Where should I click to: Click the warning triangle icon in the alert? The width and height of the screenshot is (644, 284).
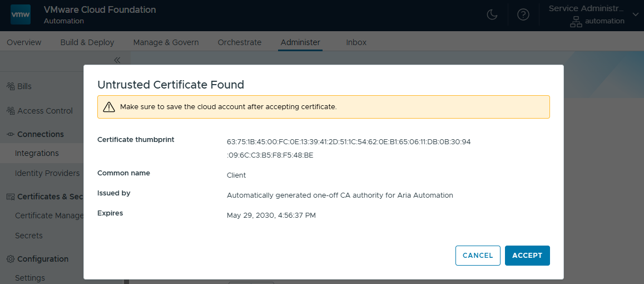pyautogui.click(x=109, y=107)
